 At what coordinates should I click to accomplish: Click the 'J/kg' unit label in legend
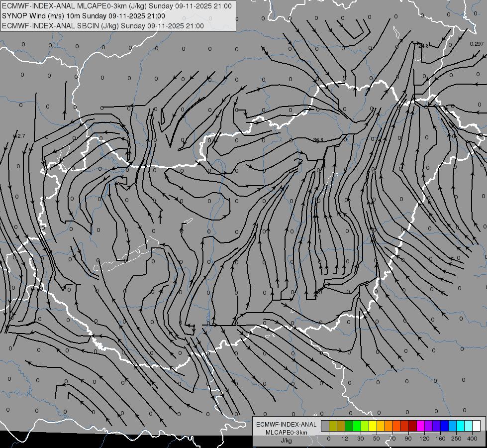287,441
